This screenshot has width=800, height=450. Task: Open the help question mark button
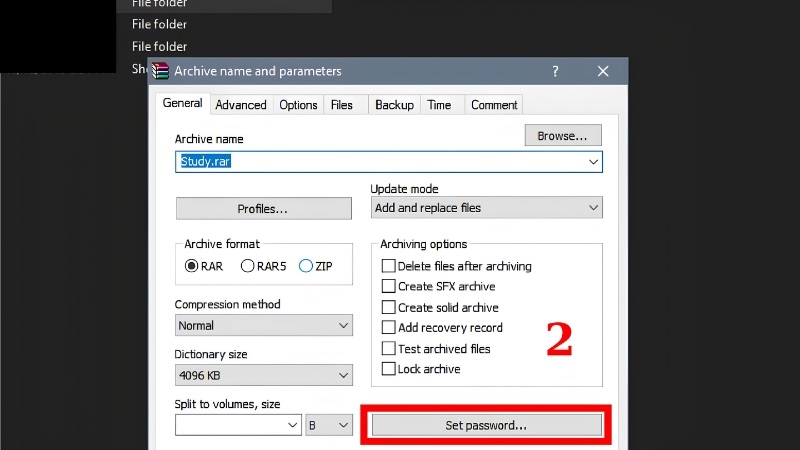click(555, 71)
